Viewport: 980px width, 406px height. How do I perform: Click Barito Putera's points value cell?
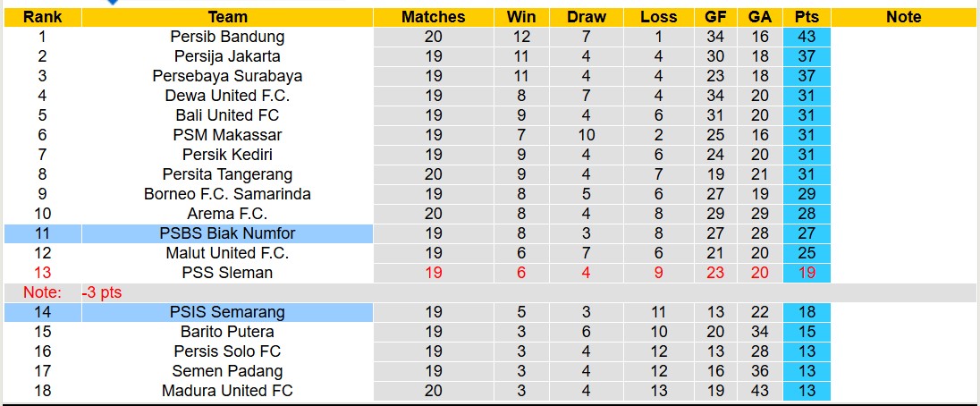807,332
